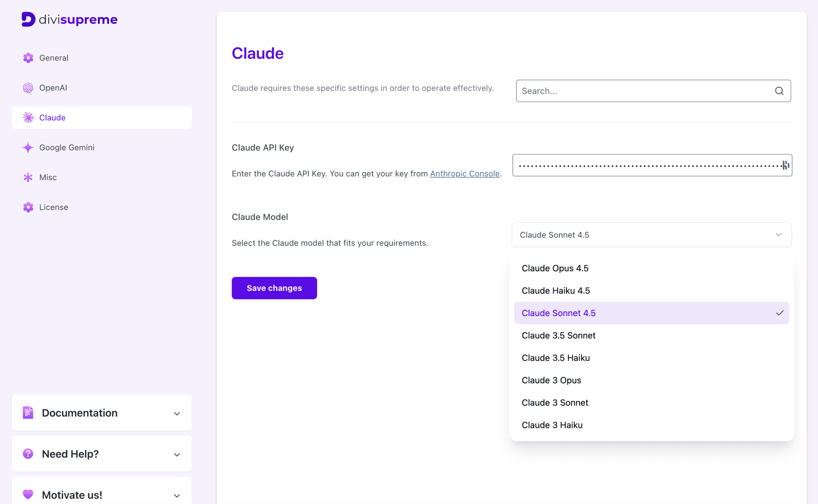818x504 pixels.
Task: Click the search magnifier icon
Action: [779, 91]
